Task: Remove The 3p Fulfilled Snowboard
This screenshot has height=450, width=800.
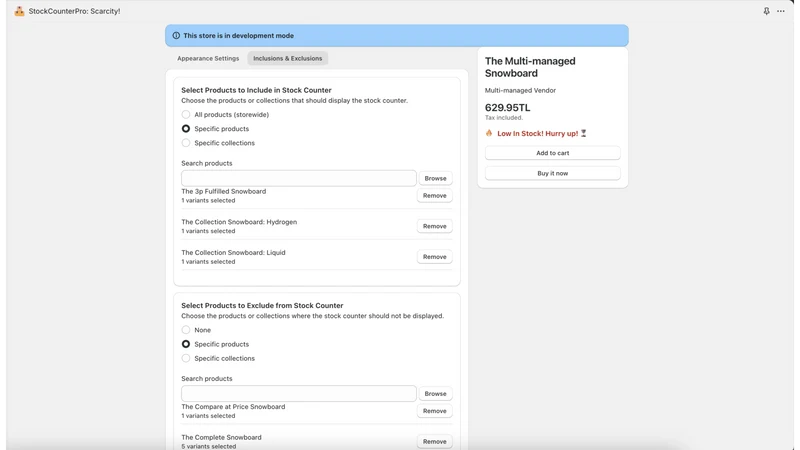Action: [x=435, y=195]
